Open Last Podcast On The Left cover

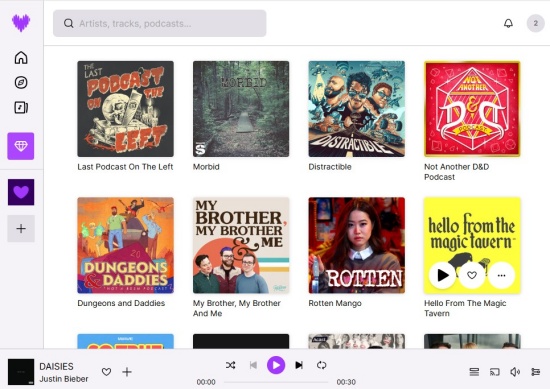[x=126, y=109]
